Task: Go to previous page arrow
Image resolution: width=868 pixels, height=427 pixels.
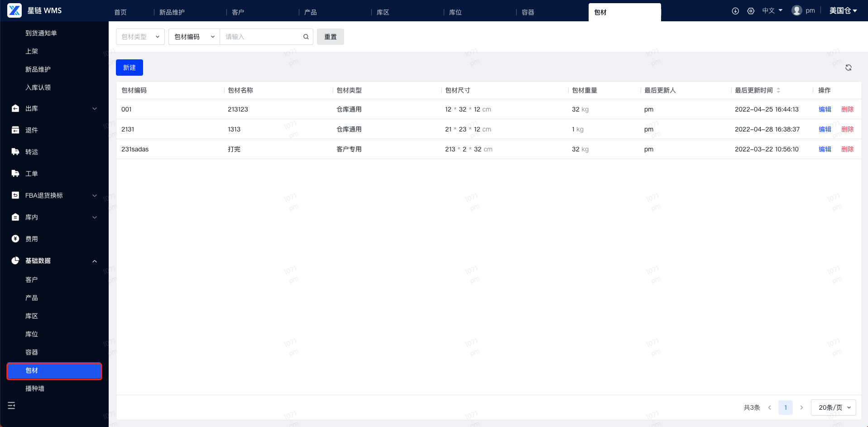Action: coord(769,408)
